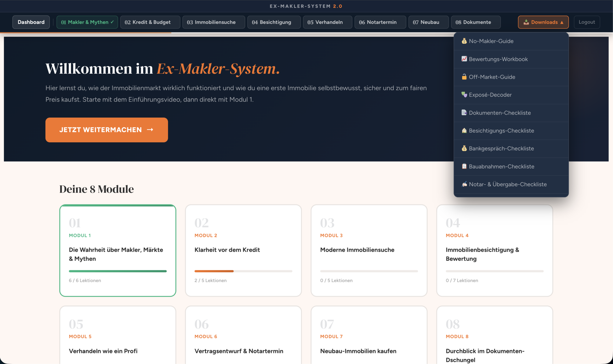Choose the Bankgespräch-Checkliste entry

point(511,149)
